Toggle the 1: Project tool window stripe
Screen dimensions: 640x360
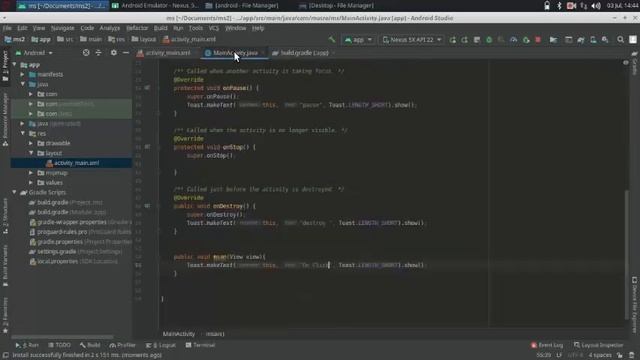(5, 65)
